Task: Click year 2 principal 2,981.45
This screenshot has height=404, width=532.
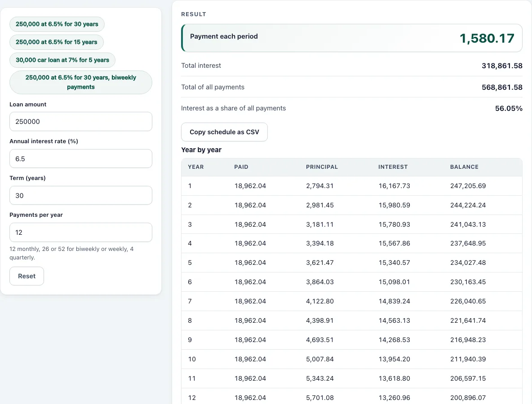Action: pos(320,205)
